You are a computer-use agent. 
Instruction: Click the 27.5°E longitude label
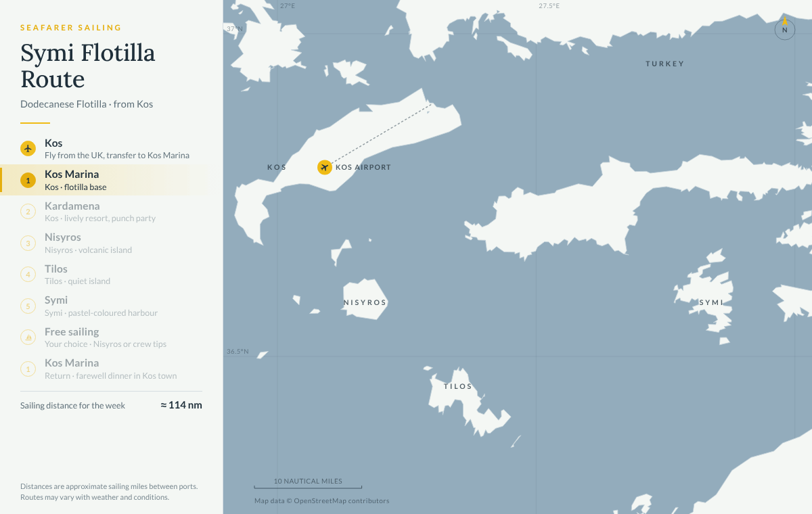point(549,5)
